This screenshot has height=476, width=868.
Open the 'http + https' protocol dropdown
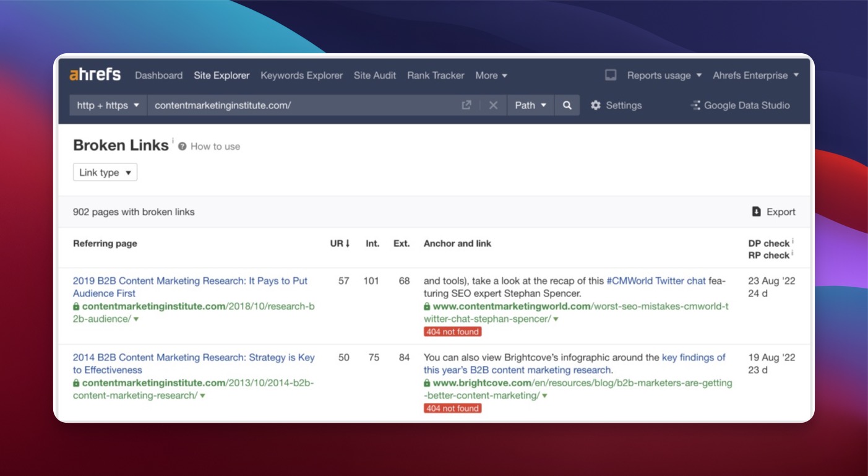coord(107,105)
